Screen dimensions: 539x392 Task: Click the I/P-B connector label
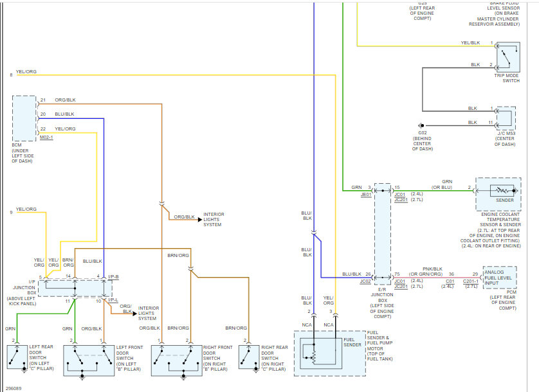tap(113, 276)
